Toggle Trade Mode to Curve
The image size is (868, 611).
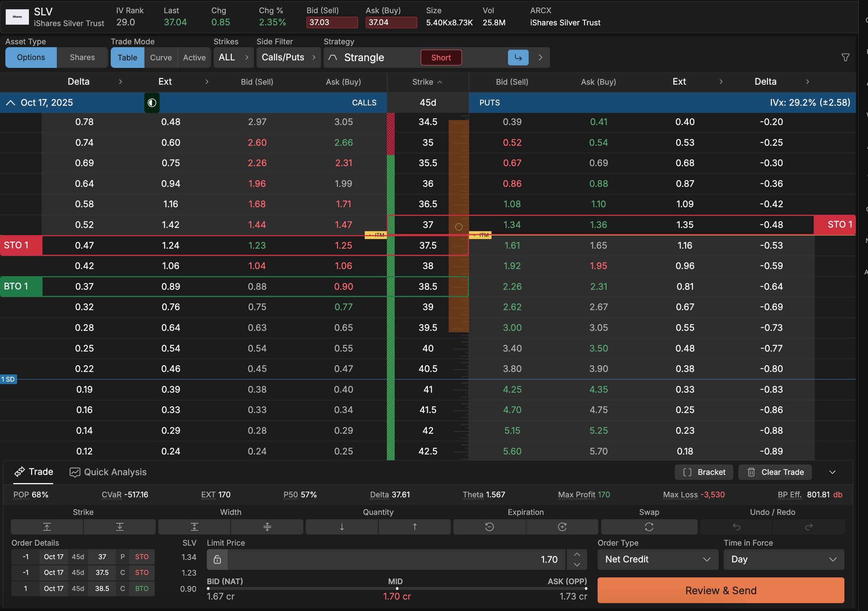coord(161,58)
